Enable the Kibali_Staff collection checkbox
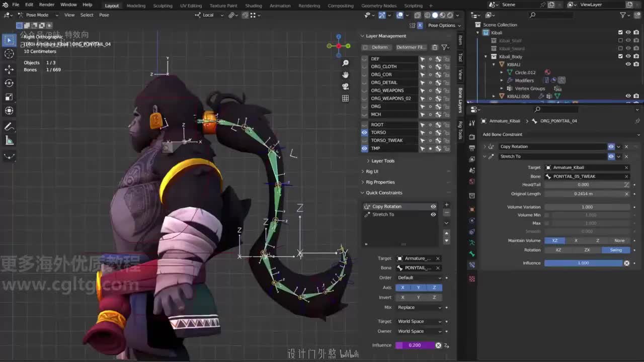This screenshot has height=362, width=644. [x=620, y=41]
